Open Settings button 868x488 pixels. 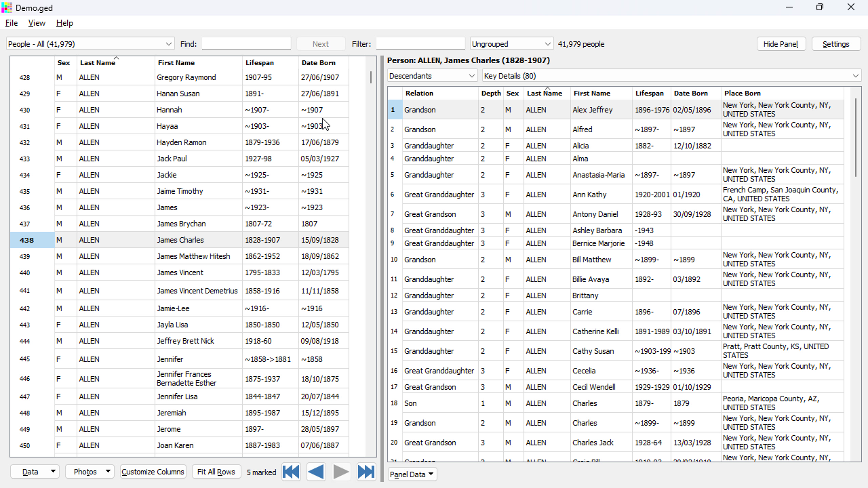coord(836,44)
